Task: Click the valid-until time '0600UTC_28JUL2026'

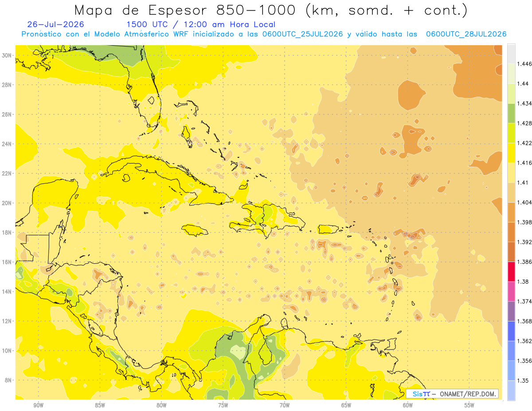Action: coord(466,34)
